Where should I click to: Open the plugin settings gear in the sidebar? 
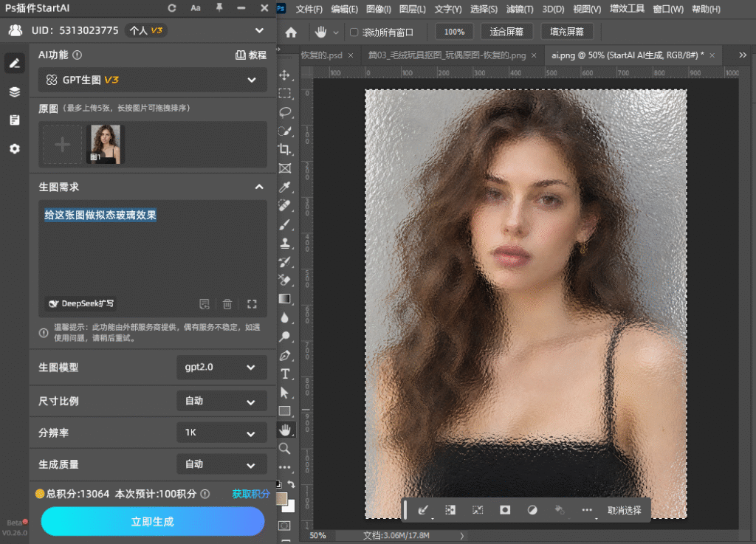click(15, 149)
